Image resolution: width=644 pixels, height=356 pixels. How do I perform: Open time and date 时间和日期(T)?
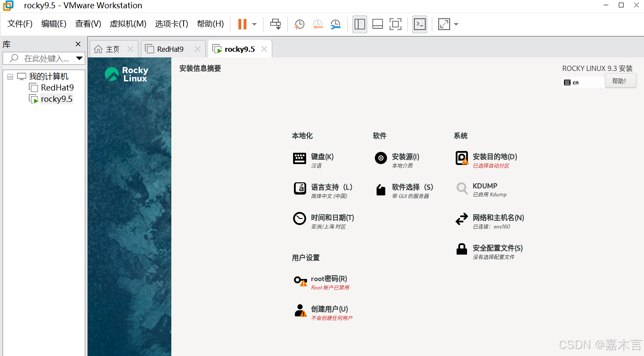(x=324, y=221)
